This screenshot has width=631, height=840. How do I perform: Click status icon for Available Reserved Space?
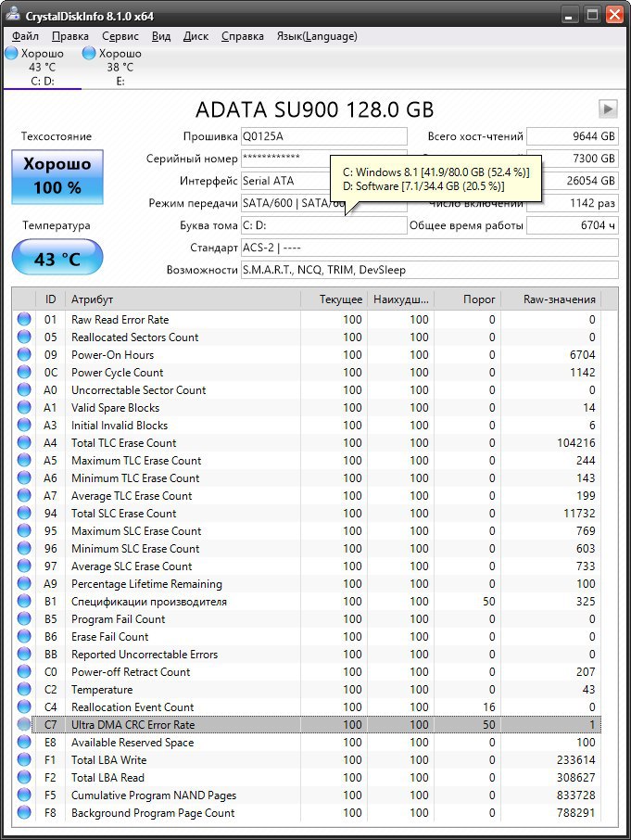tap(24, 743)
